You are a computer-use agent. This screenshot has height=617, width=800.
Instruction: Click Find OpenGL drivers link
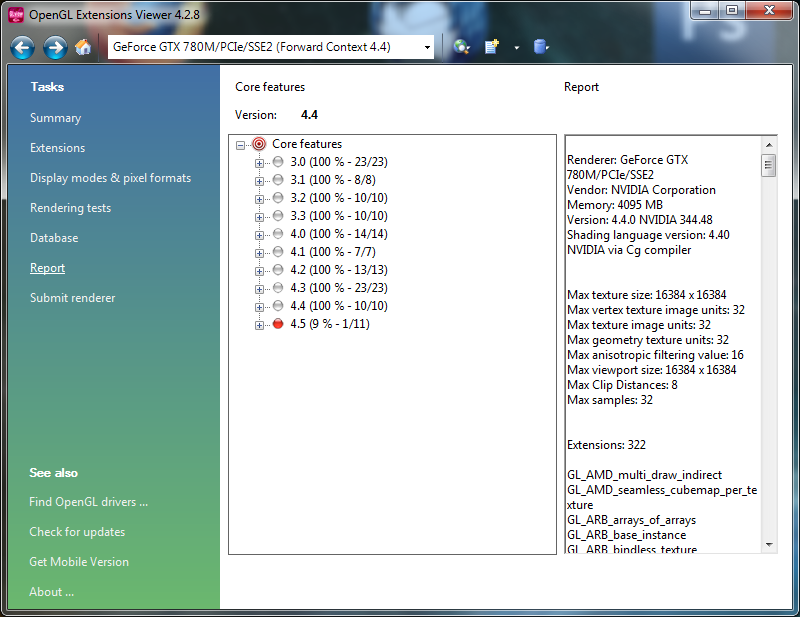pos(88,502)
